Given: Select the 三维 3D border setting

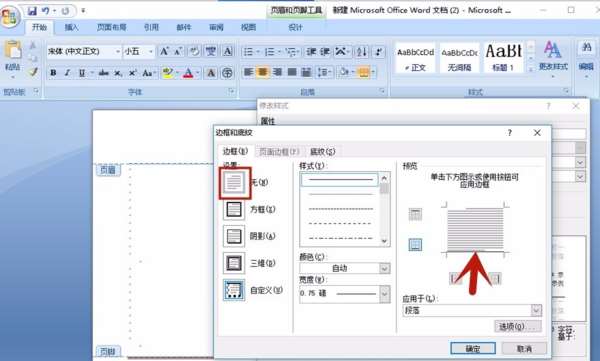Looking at the screenshot, I should tap(234, 263).
